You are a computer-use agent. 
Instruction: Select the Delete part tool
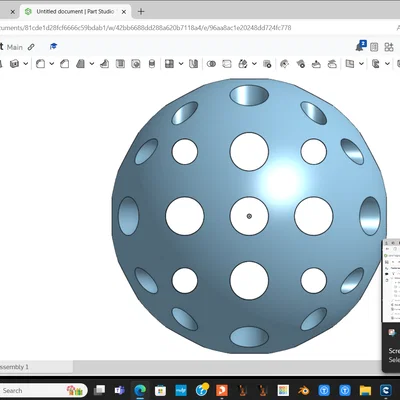[267, 64]
